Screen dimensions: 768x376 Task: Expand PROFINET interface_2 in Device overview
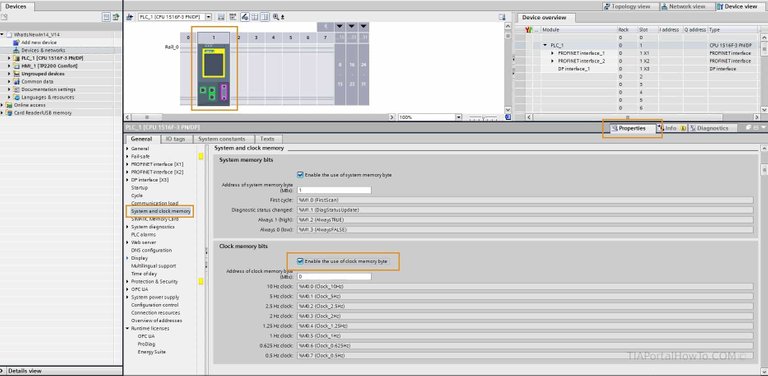(x=552, y=61)
